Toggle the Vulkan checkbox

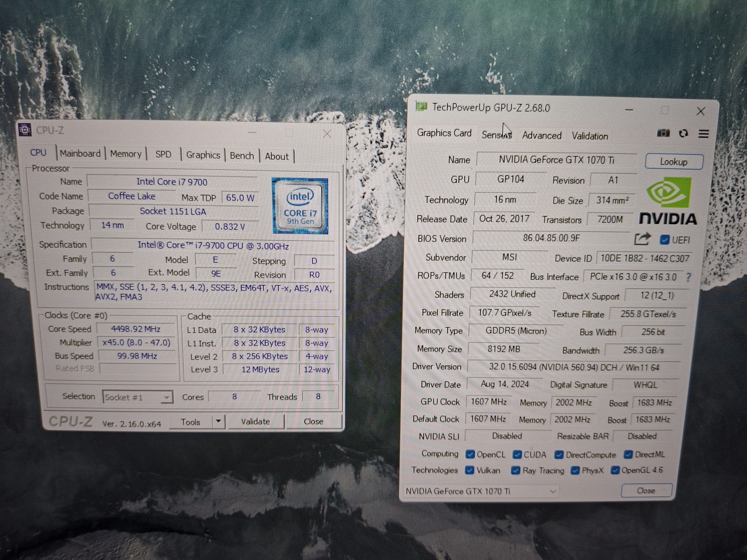pyautogui.click(x=470, y=470)
